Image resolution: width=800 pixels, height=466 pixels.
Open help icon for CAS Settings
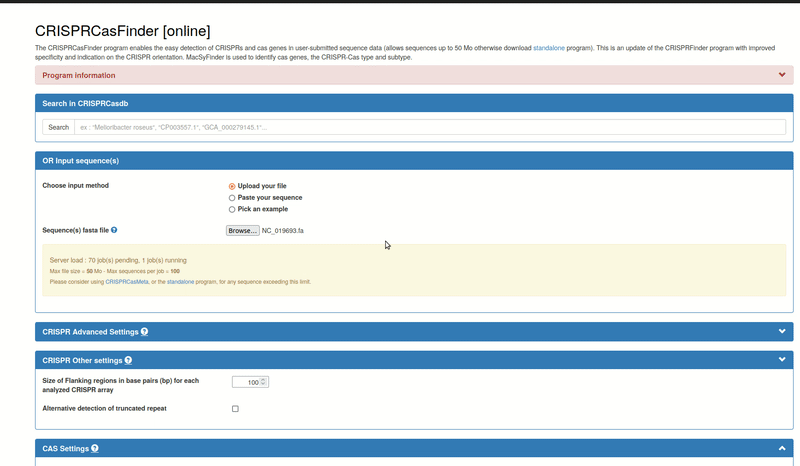click(95, 449)
